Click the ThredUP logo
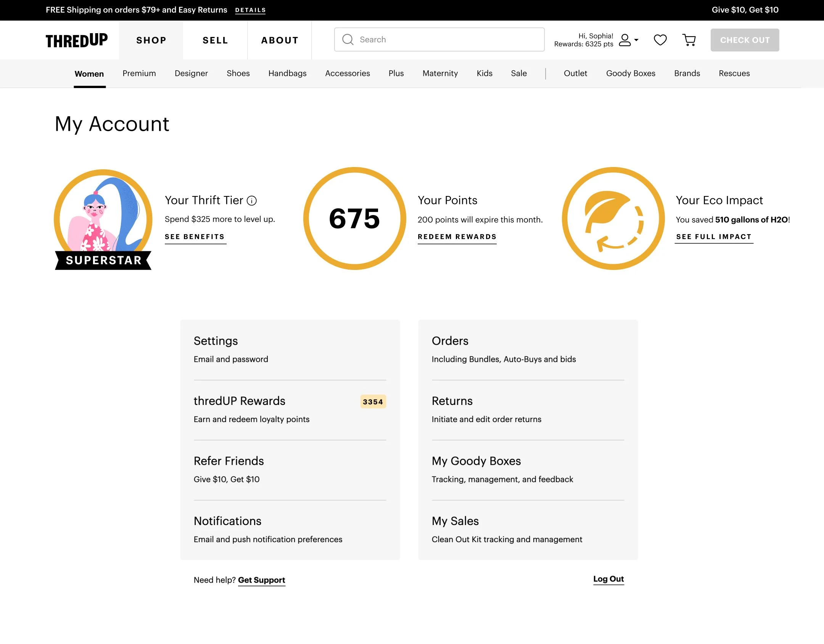The width and height of the screenshot is (824, 644). 77,40
